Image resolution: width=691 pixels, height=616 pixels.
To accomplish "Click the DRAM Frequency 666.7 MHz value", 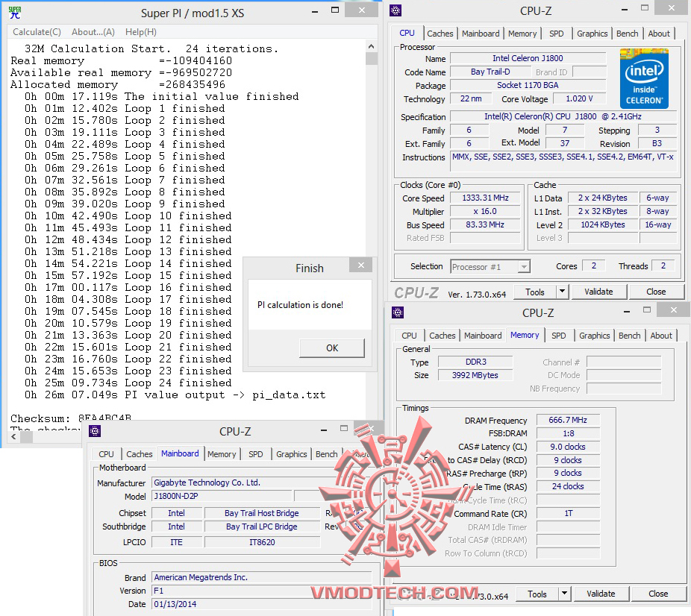I will (x=568, y=420).
